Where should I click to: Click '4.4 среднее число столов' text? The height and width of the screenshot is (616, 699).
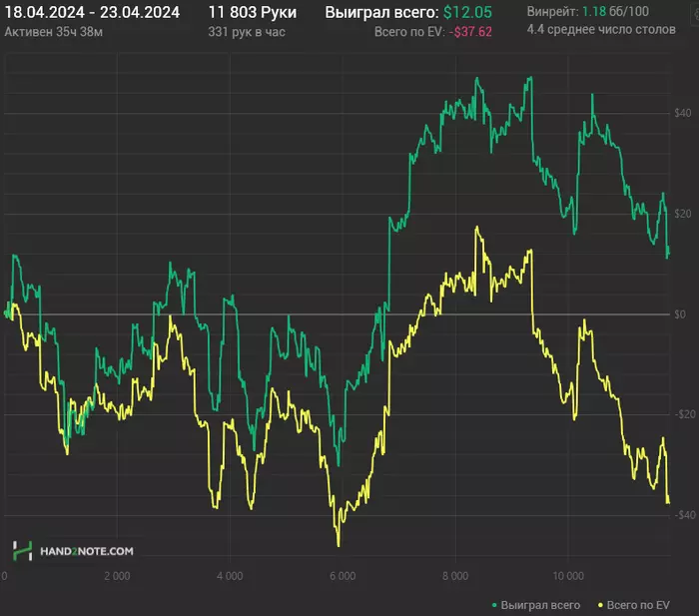[601, 29]
